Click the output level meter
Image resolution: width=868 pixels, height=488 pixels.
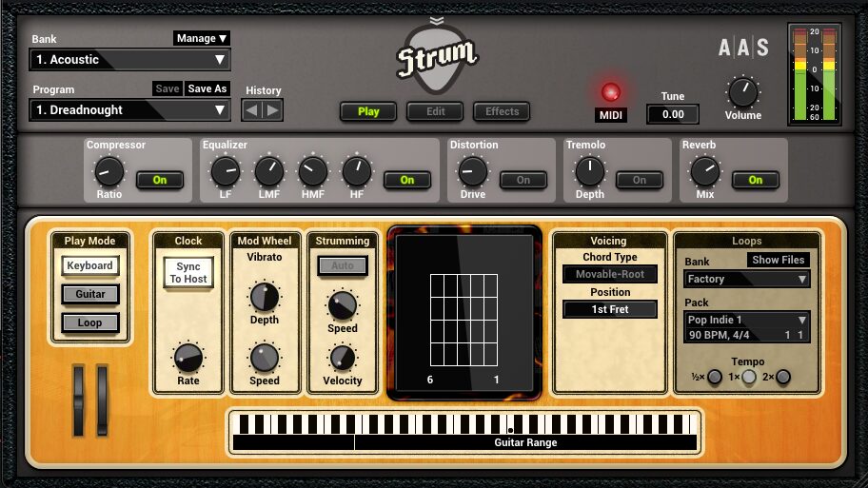click(x=815, y=74)
